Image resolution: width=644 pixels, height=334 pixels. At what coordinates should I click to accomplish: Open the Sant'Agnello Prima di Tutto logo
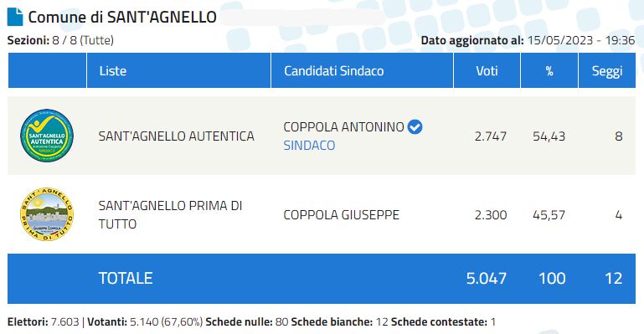coord(47,214)
